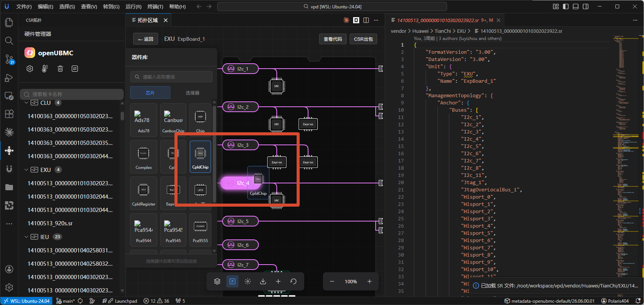The image size is (644, 305).
Task: Collapse the EXU tree group
Action: coord(26,170)
